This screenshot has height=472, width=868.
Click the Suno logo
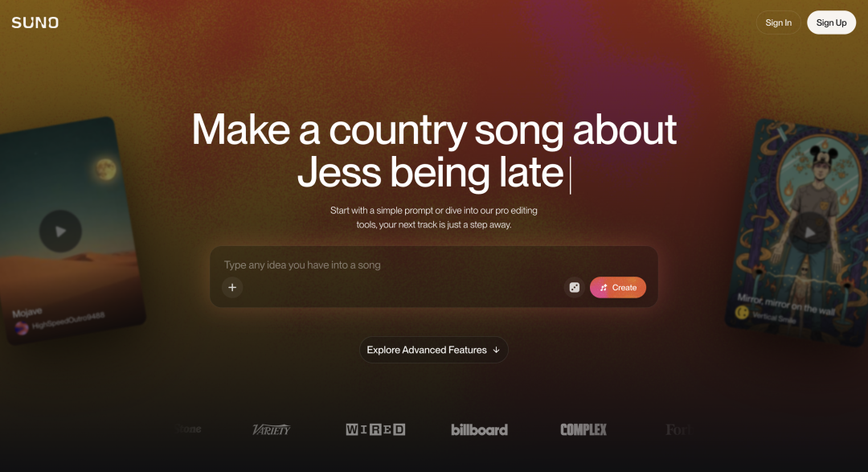[x=35, y=23]
